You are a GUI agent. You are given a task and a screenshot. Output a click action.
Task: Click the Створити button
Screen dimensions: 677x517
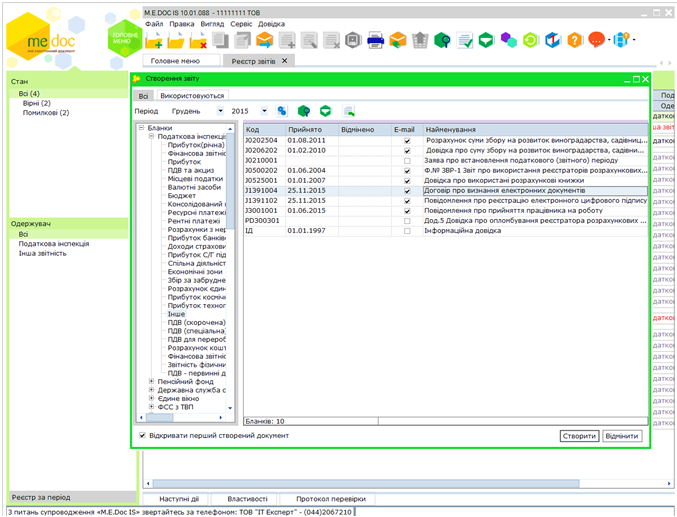[579, 436]
